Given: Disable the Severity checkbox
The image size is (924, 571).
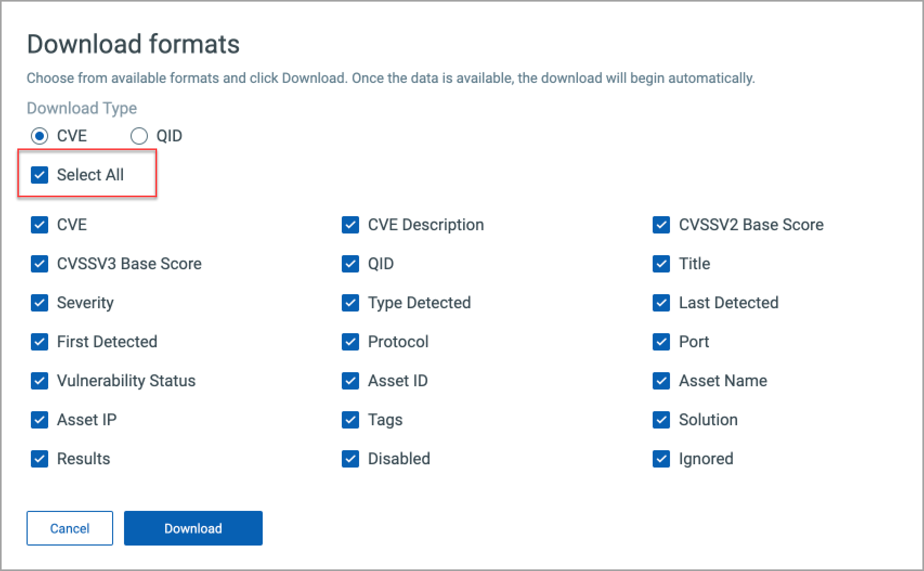Looking at the screenshot, I should [40, 303].
